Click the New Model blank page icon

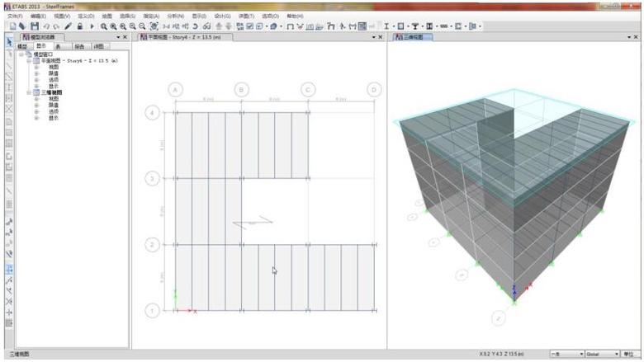(13, 26)
